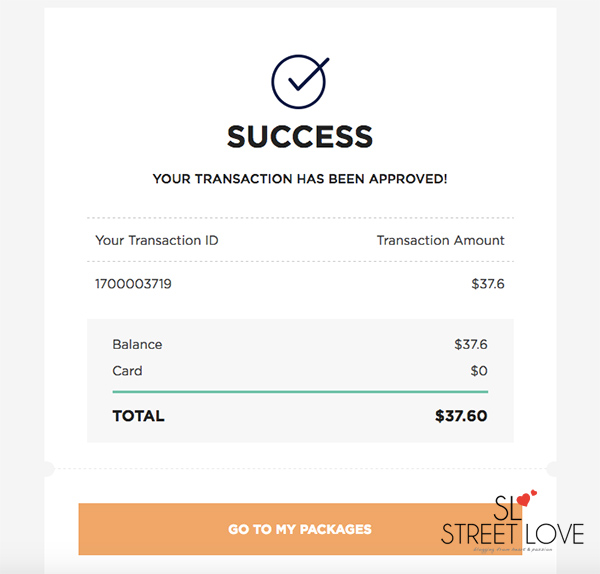Image resolution: width=600 pixels, height=574 pixels.
Task: Click the Your Transaction ID column header
Action: (x=157, y=240)
